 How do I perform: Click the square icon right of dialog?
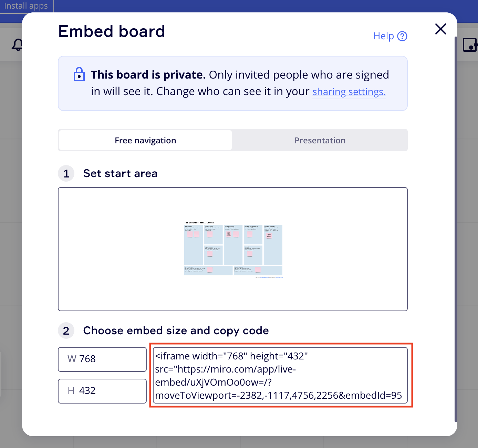tap(470, 45)
